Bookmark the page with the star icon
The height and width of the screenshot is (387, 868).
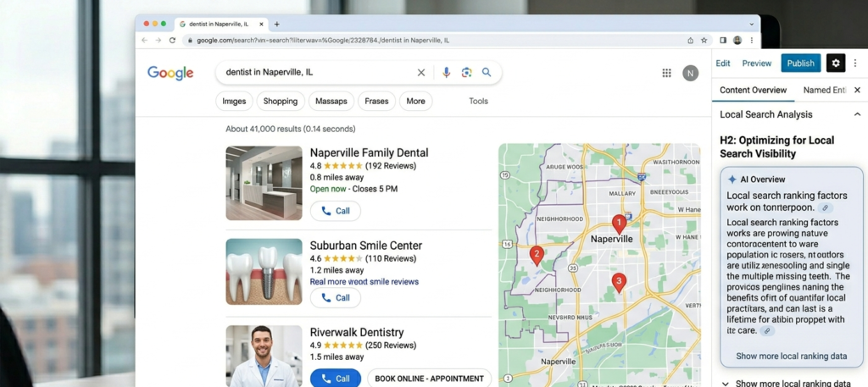(x=704, y=41)
